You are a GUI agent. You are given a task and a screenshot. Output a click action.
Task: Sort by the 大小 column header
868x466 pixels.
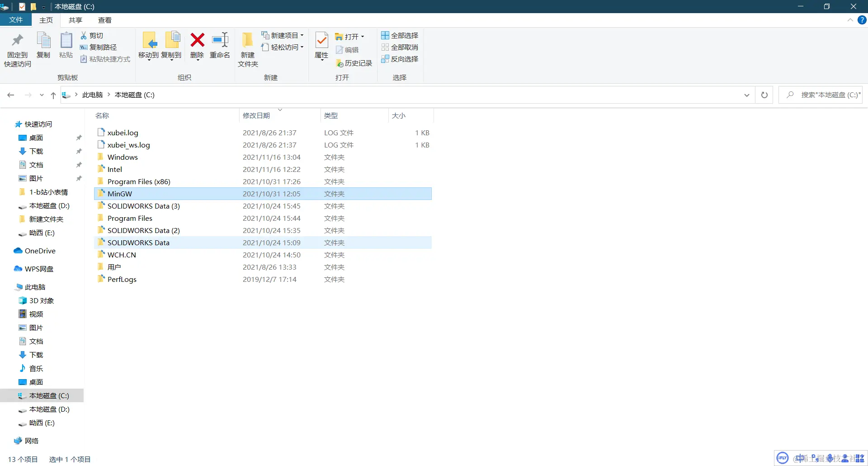pyautogui.click(x=411, y=115)
